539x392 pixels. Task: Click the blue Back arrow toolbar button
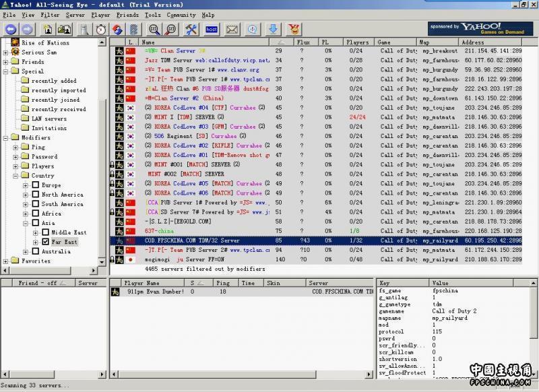11,30
